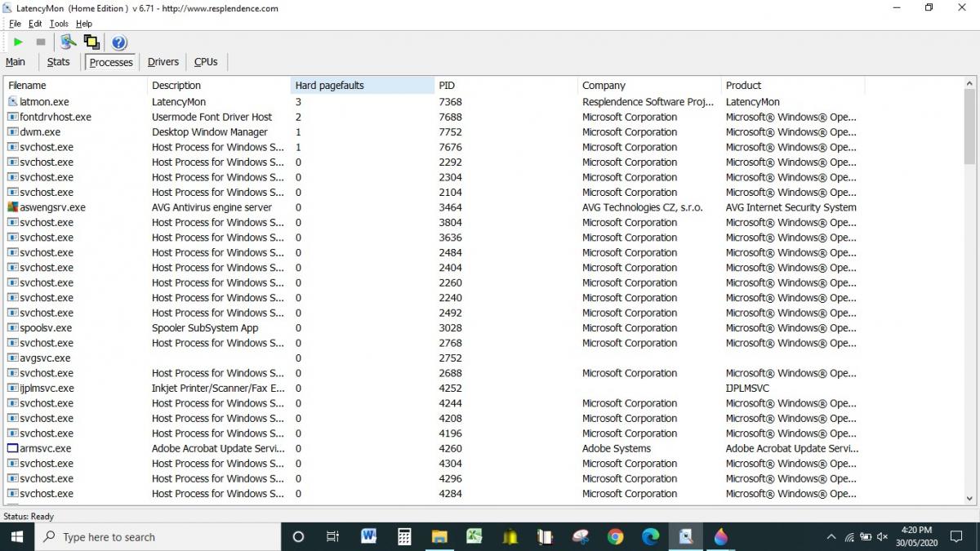Image resolution: width=980 pixels, height=551 pixels.
Task: Click the scrollbar down arrow of process list
Action: coord(970,497)
